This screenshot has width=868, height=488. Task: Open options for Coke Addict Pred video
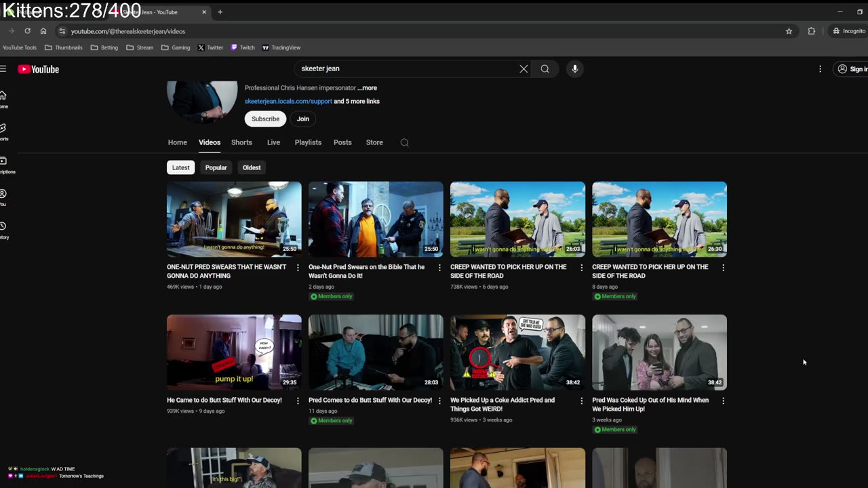[580, 401]
